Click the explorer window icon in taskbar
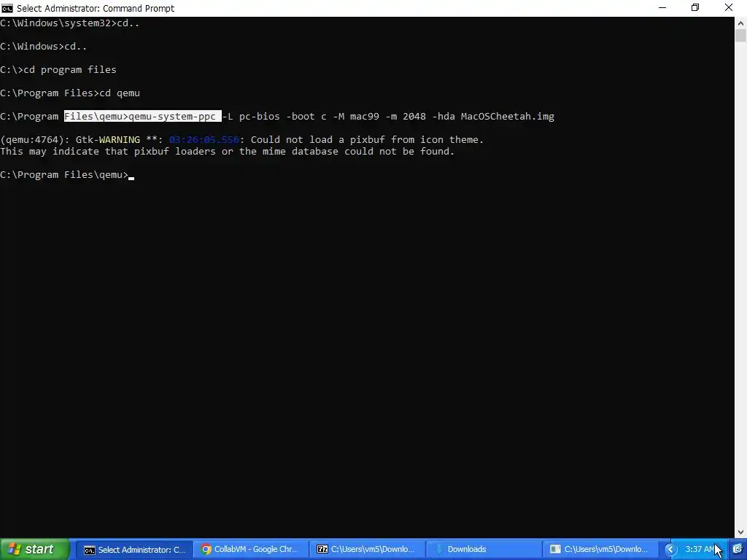Image resolution: width=747 pixels, height=560 pixels. [x=555, y=549]
